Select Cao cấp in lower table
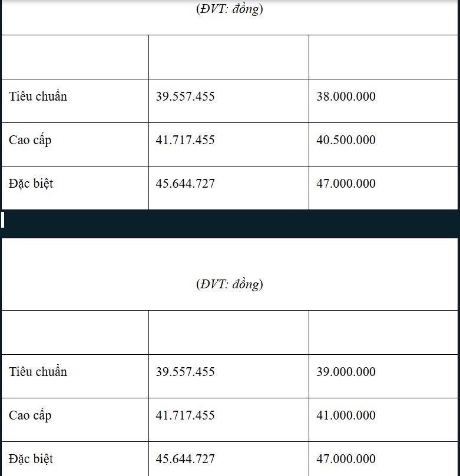 30,416
